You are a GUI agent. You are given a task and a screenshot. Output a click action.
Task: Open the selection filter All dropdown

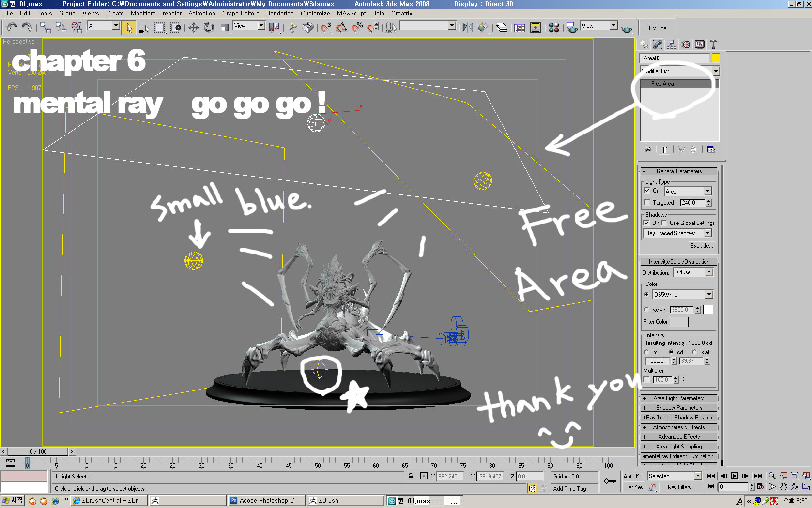(104, 26)
